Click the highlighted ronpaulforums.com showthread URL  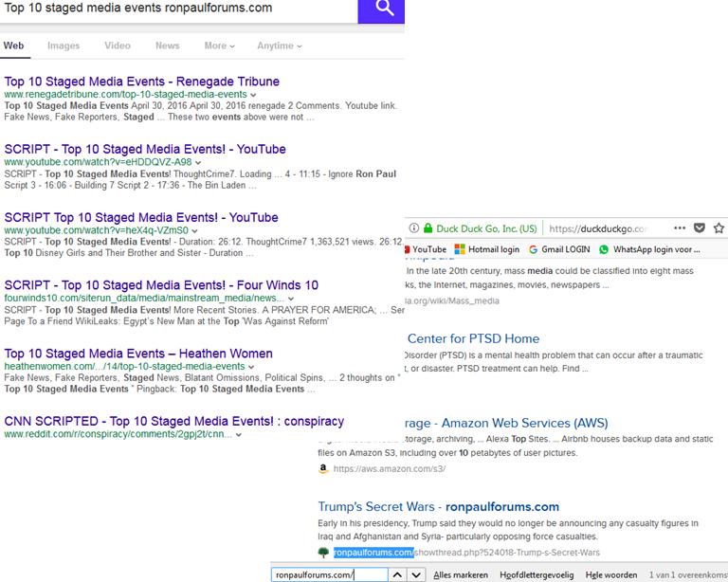[466, 553]
